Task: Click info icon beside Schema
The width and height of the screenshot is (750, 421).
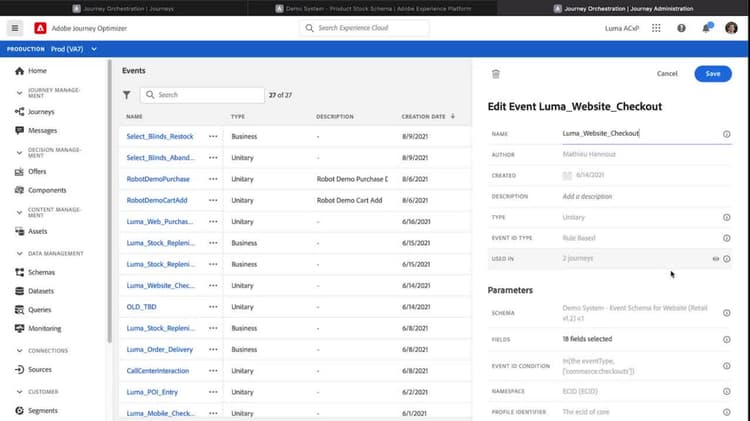Action: pyautogui.click(x=727, y=313)
